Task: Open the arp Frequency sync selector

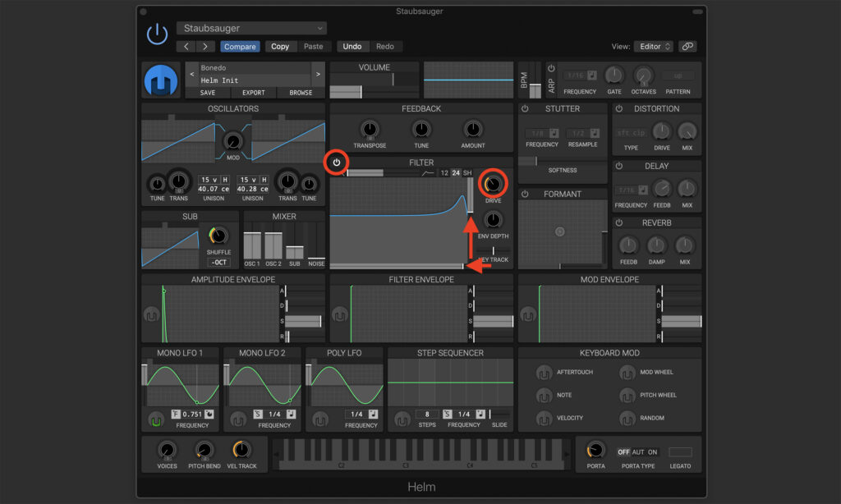Action: pyautogui.click(x=591, y=76)
